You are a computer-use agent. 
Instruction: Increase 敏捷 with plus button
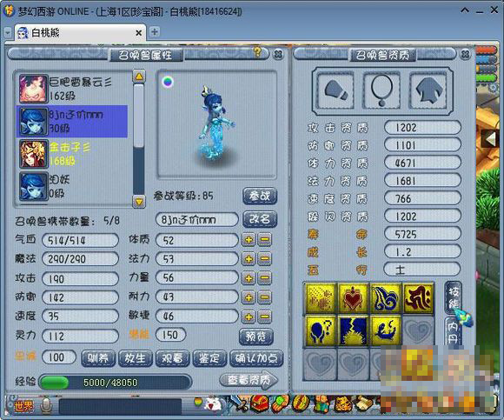click(x=249, y=317)
